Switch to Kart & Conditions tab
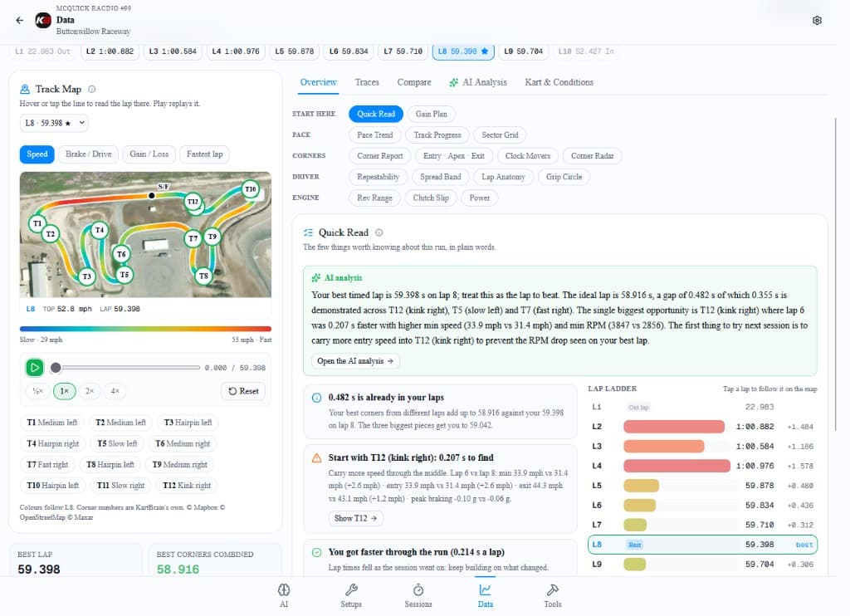This screenshot has height=616, width=850. tap(559, 82)
